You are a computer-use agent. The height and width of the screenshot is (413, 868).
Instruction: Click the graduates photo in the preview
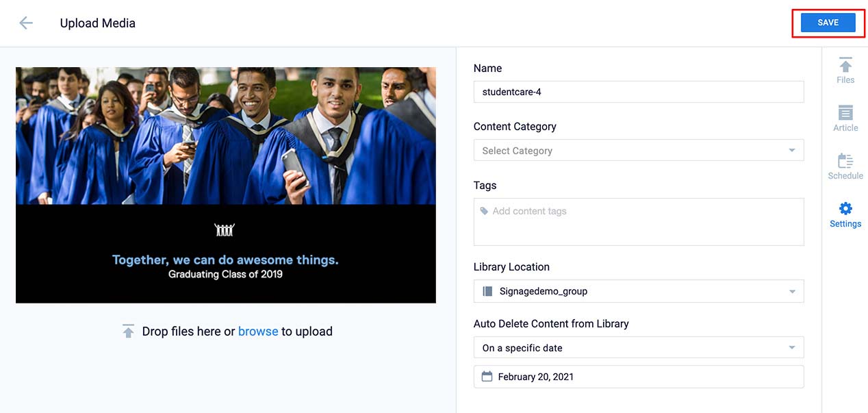226,136
